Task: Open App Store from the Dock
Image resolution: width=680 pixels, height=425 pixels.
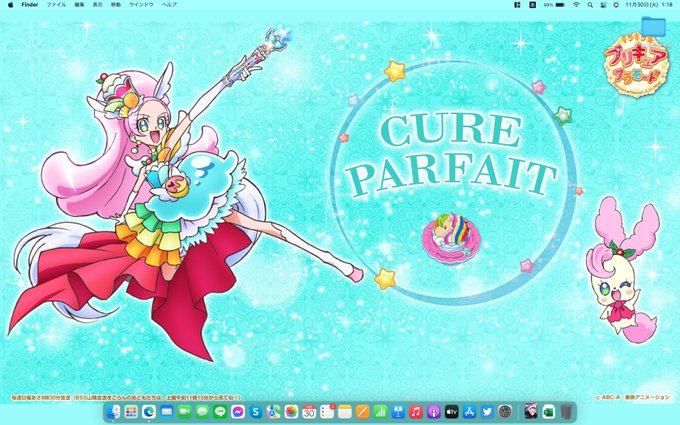Action: click(x=469, y=412)
